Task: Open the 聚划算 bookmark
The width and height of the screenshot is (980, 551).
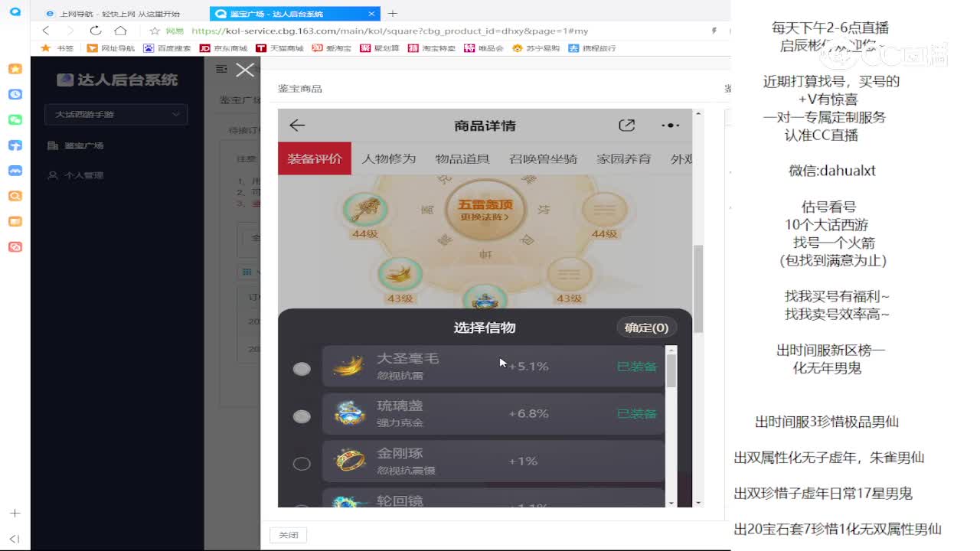Action: point(380,47)
